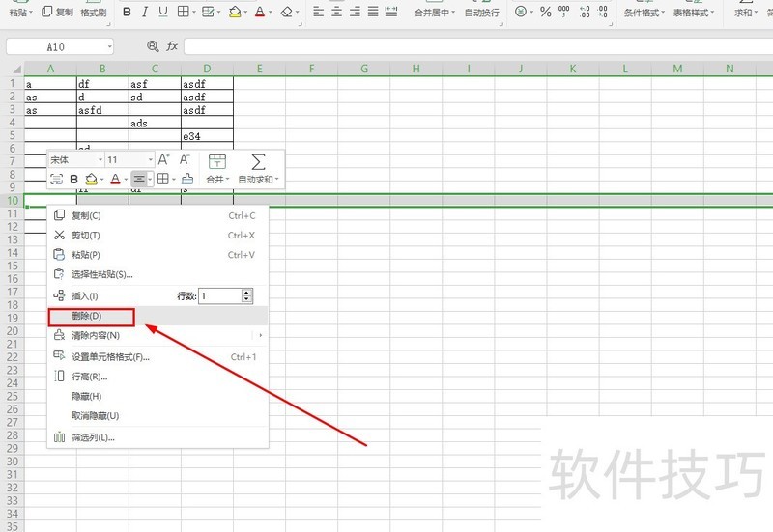773x532 pixels.
Task: Click the select-all corner triangle
Action: [16, 69]
